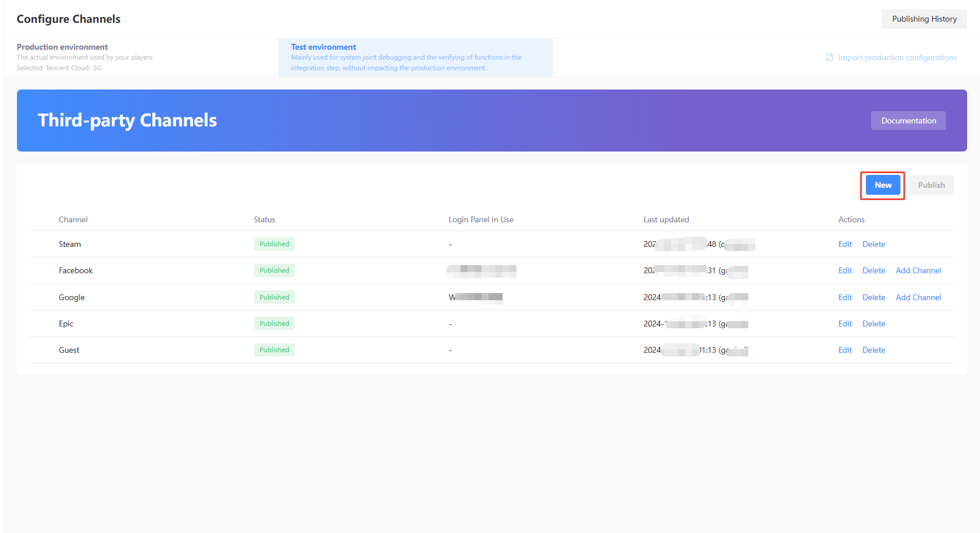Image resolution: width=980 pixels, height=533 pixels.
Task: Click the Publish button
Action: click(x=931, y=184)
